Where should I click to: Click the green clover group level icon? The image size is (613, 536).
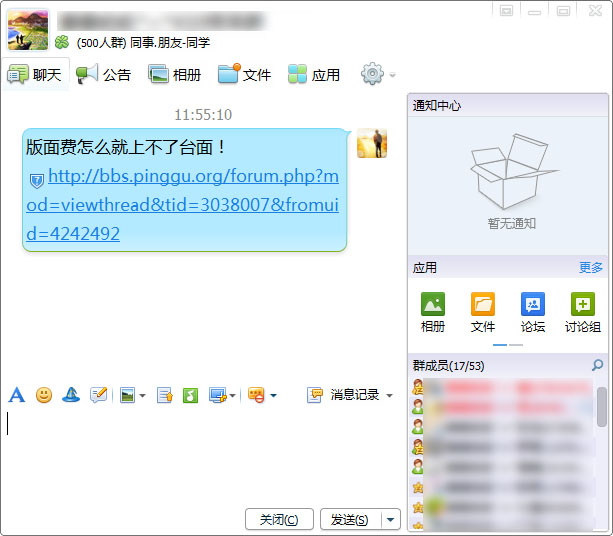[62, 42]
